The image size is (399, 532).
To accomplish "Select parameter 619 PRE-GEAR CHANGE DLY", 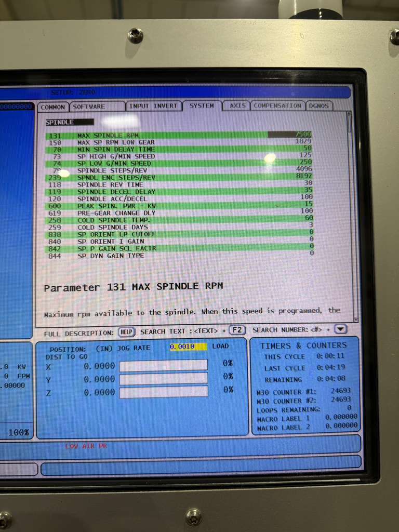I will 179,213.
